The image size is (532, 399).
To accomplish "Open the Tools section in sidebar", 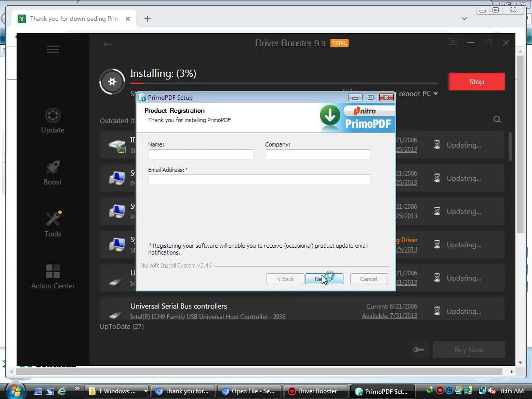I will (53, 224).
